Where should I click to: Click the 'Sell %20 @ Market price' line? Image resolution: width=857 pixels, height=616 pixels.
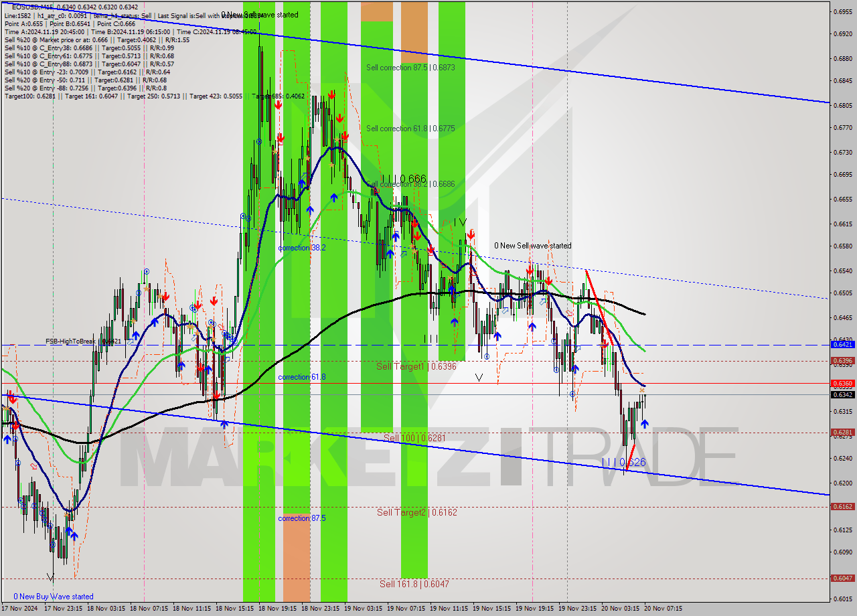point(97,40)
